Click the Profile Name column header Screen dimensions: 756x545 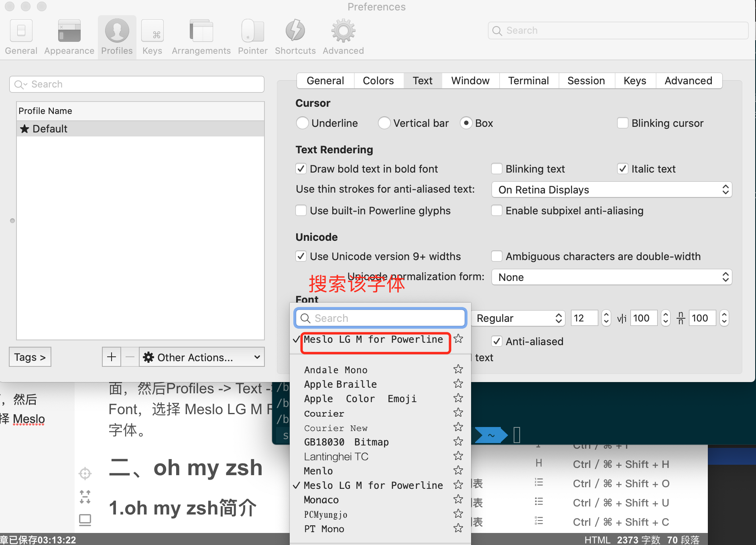point(140,111)
